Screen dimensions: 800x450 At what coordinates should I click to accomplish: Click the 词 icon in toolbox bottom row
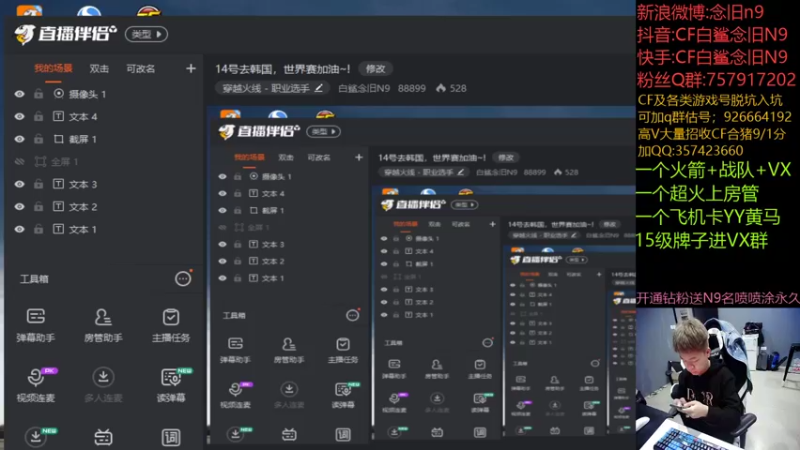click(x=171, y=437)
